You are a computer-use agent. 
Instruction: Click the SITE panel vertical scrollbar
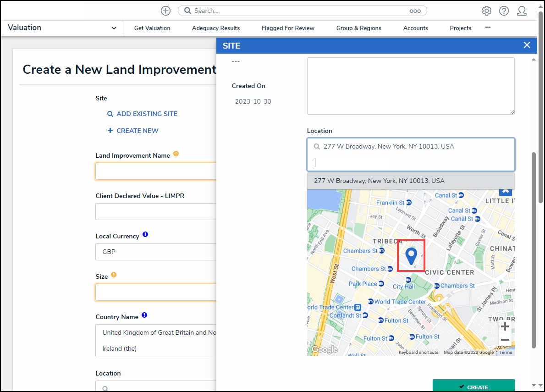534,250
